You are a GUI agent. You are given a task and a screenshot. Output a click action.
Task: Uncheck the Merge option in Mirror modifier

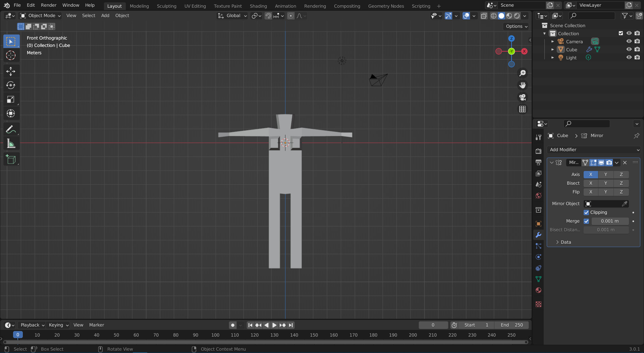click(x=587, y=221)
